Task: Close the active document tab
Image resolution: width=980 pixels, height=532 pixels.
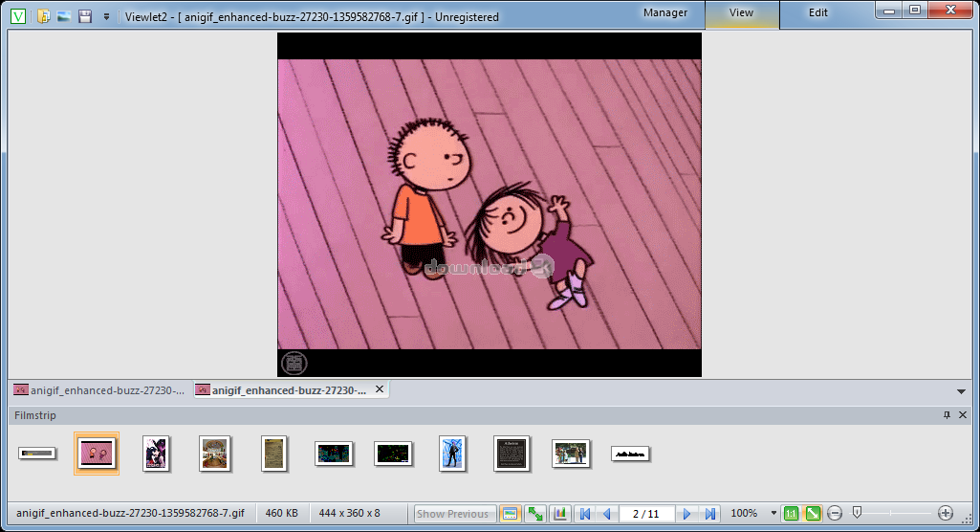Action: 380,389
